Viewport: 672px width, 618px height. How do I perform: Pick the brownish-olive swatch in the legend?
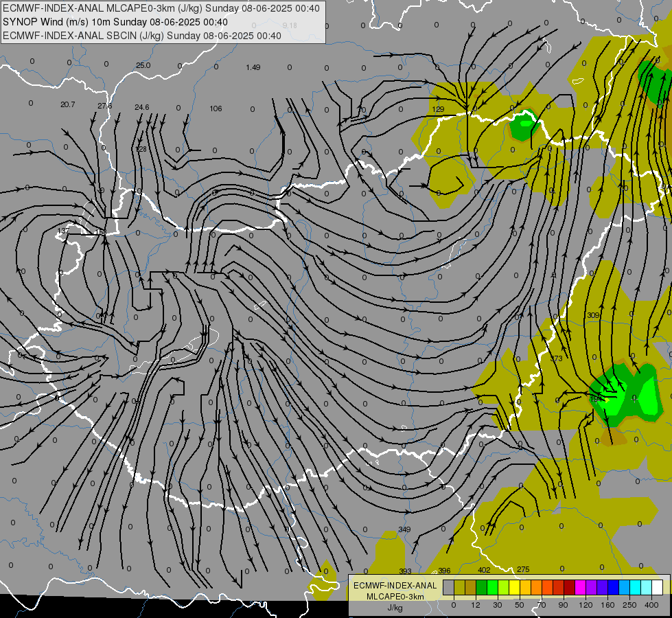point(471,587)
